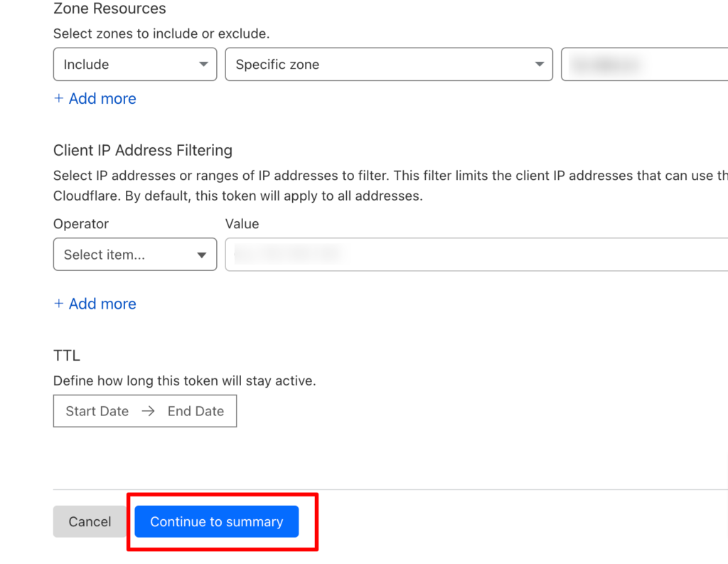Expand the Operator Select item dropdown

(135, 255)
